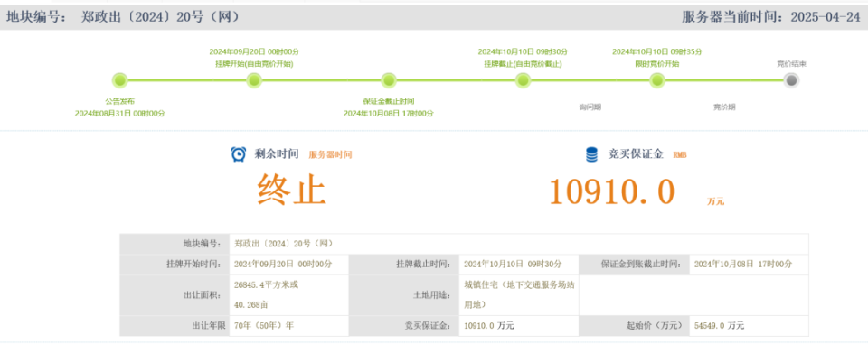Click the 公告发布 timeline node
868x344 pixels.
coord(119,80)
